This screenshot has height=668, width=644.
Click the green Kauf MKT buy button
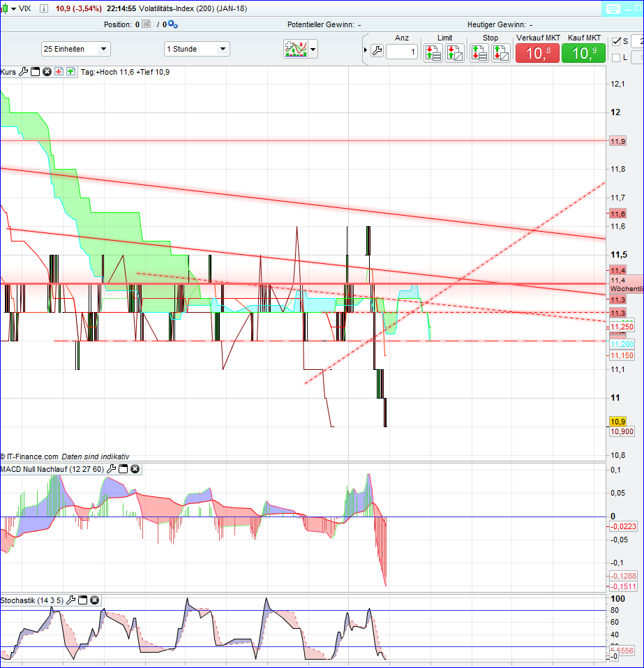coord(583,53)
